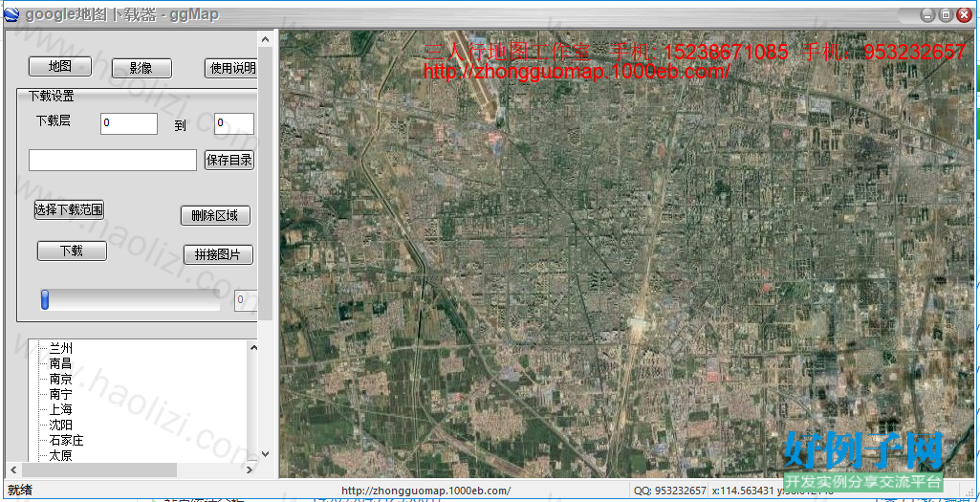This screenshot has width=980, height=502.
Task: Click 删除区域 button
Action: pos(216,216)
